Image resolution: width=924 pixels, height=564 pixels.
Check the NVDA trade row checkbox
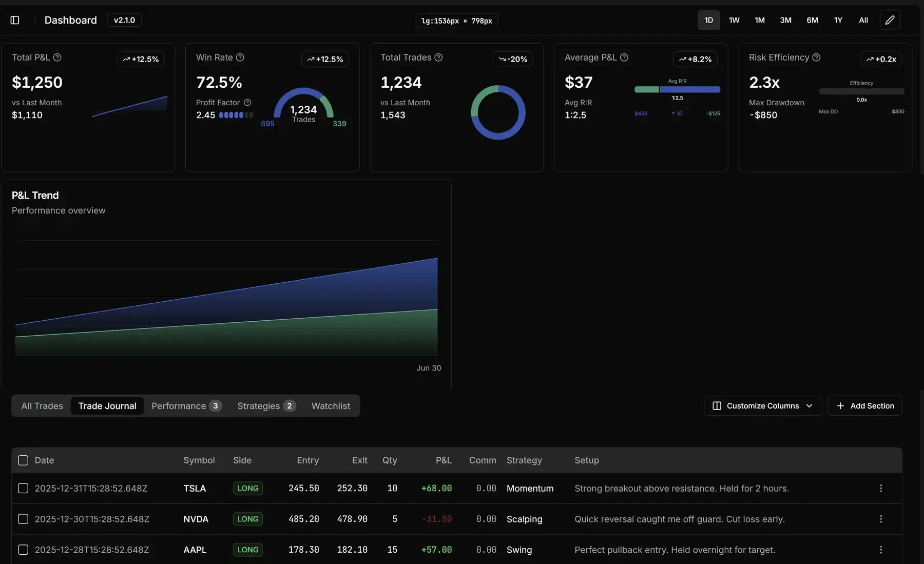tap(23, 519)
